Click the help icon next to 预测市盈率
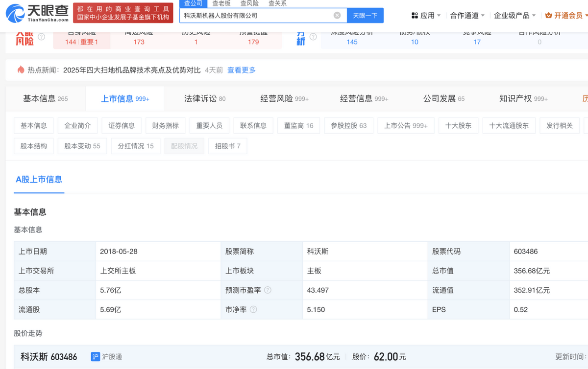 (268, 290)
